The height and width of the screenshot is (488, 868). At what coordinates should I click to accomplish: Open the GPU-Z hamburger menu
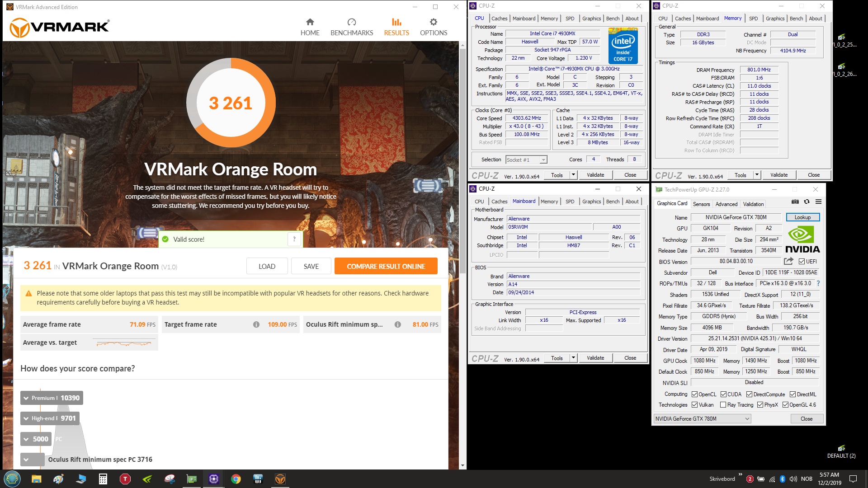(818, 202)
